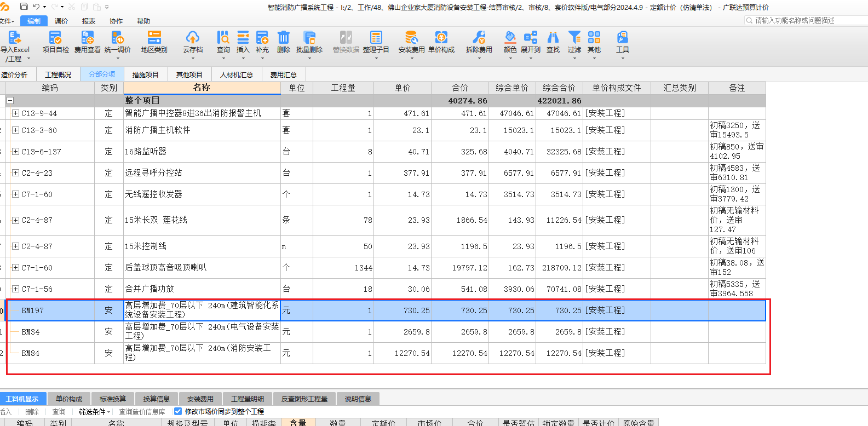Open the 帮助 ribbon tab

click(143, 21)
